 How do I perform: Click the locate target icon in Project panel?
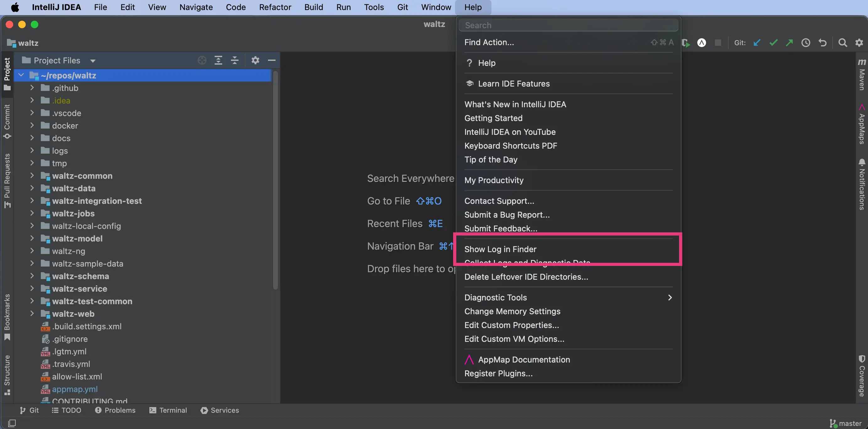click(x=202, y=60)
